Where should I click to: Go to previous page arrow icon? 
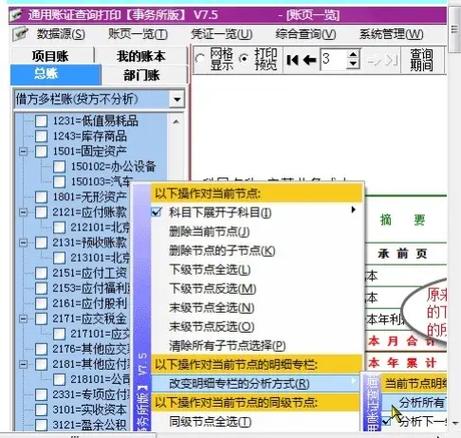tap(310, 60)
